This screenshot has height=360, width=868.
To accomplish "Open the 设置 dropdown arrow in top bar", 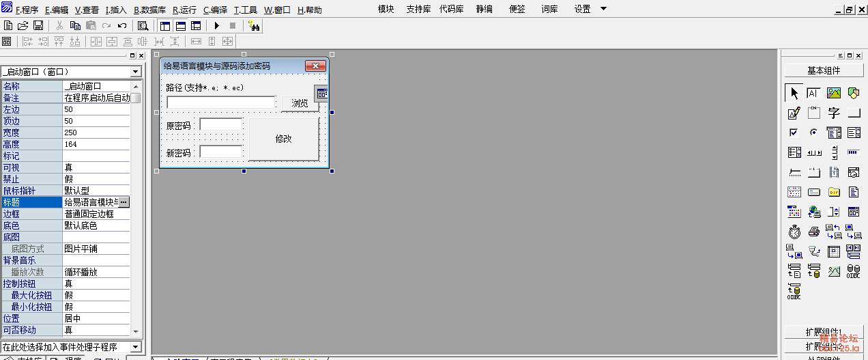I will pyautogui.click(x=603, y=9).
